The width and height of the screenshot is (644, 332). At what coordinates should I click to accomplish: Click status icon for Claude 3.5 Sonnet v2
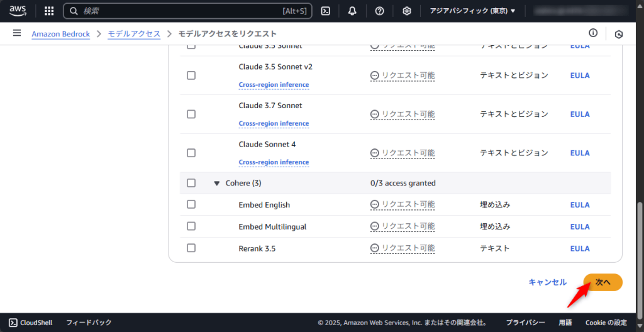(375, 75)
